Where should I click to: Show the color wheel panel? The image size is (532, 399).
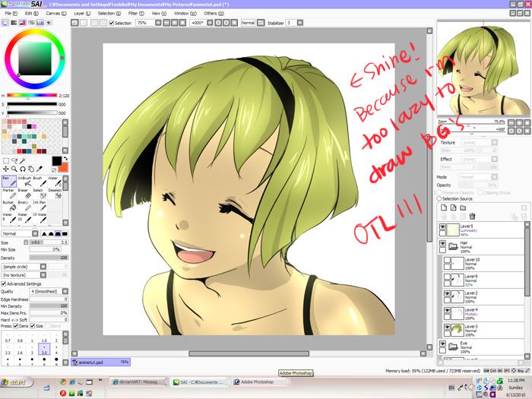(5, 23)
